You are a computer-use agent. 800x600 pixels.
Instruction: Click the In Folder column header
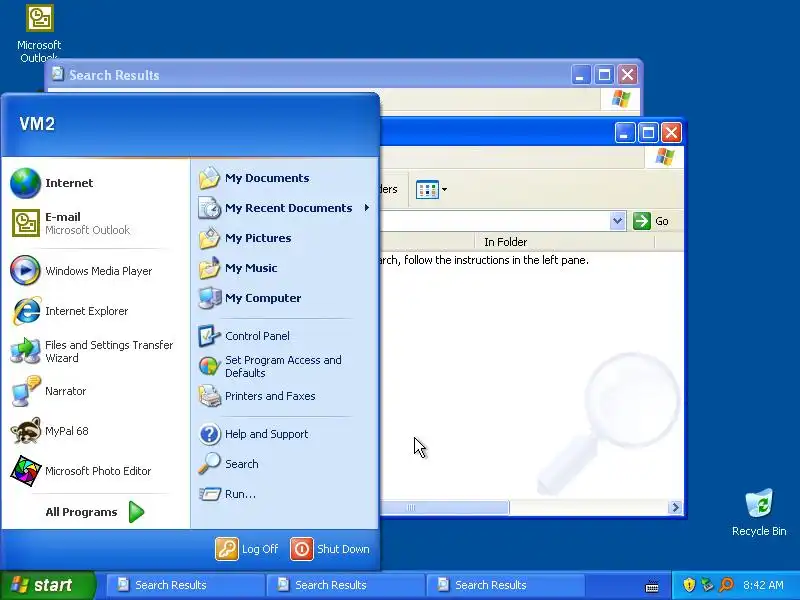(564, 241)
